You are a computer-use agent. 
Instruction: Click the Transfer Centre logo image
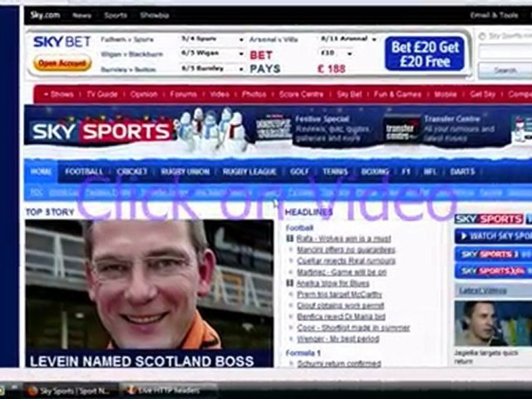(x=401, y=129)
